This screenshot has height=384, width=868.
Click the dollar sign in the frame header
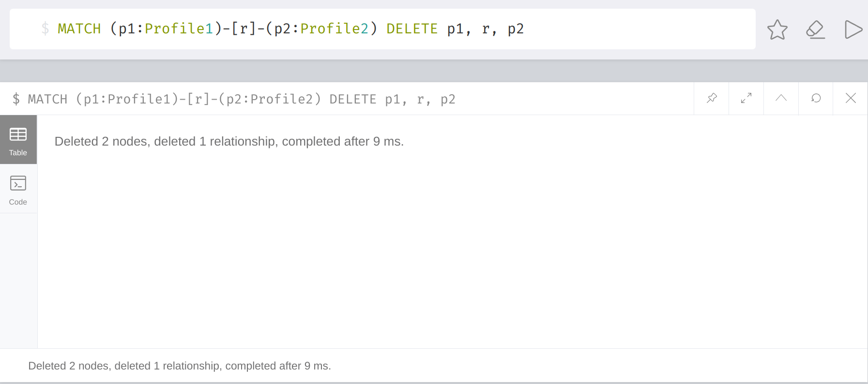click(x=16, y=99)
